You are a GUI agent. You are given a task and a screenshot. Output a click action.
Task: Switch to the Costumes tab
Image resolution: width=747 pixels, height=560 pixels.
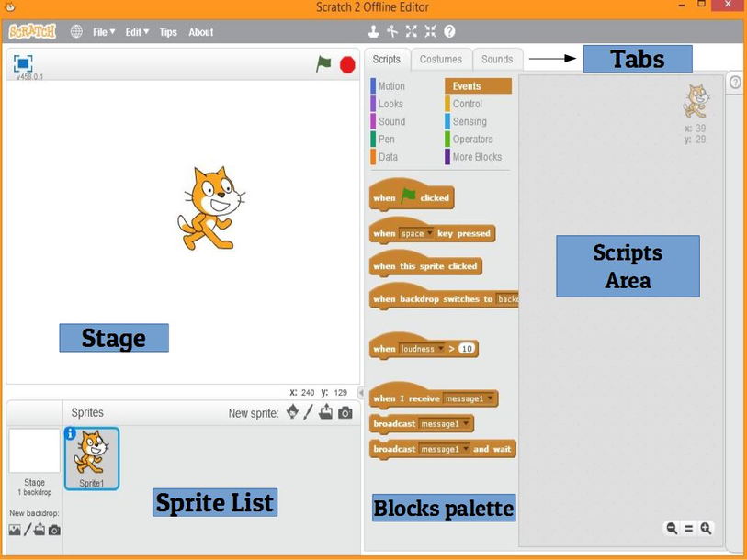(x=441, y=59)
